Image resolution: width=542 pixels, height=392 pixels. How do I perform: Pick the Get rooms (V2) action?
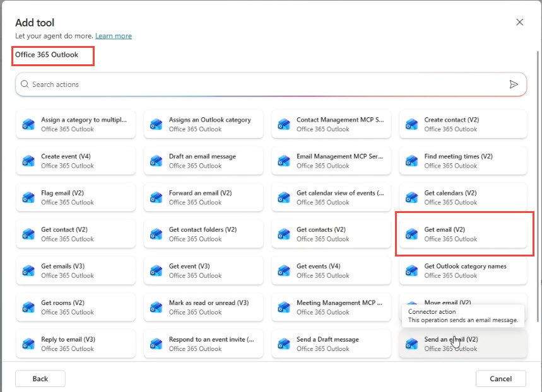76,307
